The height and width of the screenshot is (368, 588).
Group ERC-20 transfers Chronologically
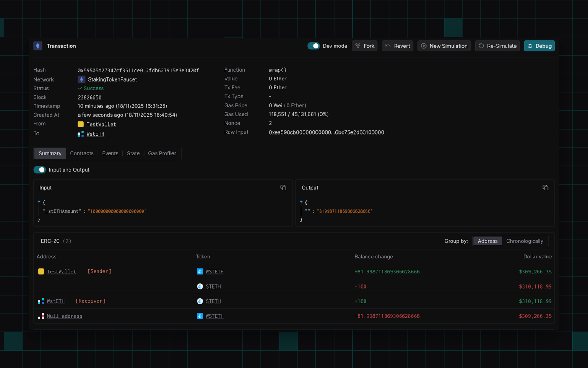(x=524, y=241)
